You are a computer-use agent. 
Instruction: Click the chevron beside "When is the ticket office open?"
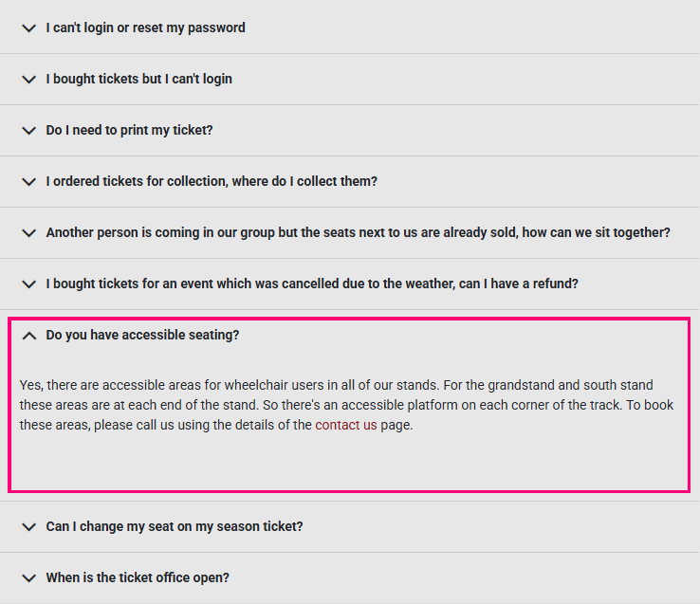28,577
